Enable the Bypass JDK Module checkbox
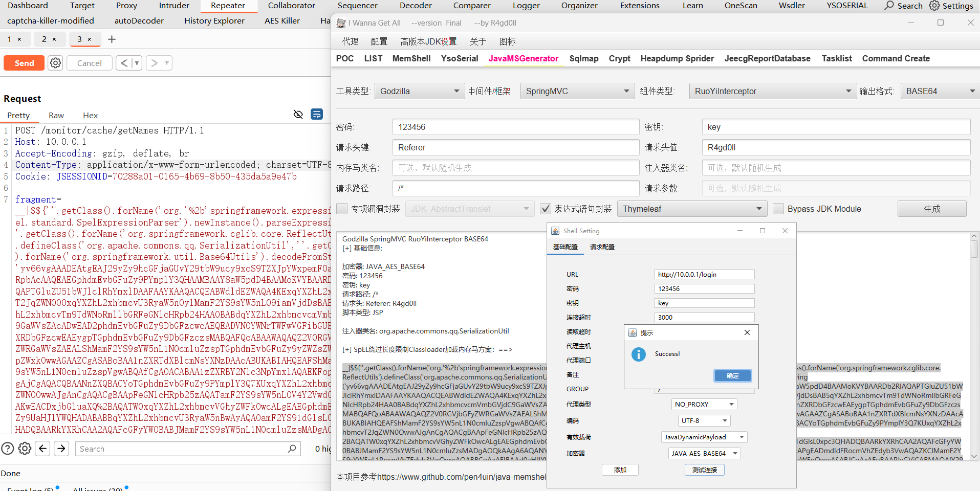Viewport: 980px width, 491px height. click(x=778, y=209)
